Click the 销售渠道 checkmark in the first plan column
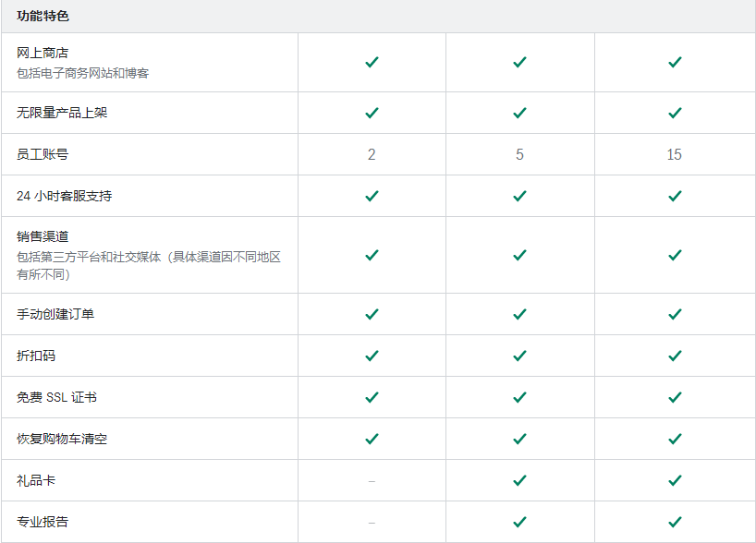Viewport: 756px width, 543px height. pos(372,255)
